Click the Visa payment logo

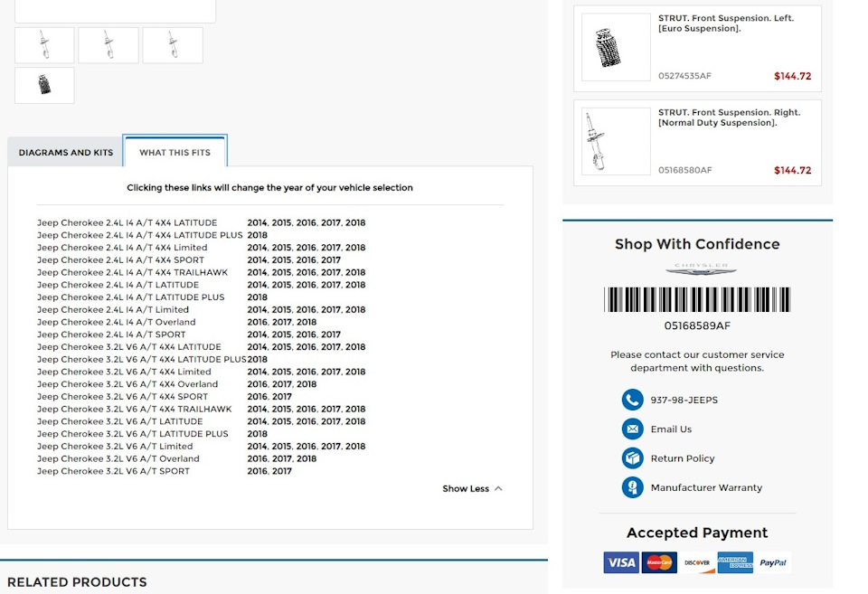pos(621,562)
